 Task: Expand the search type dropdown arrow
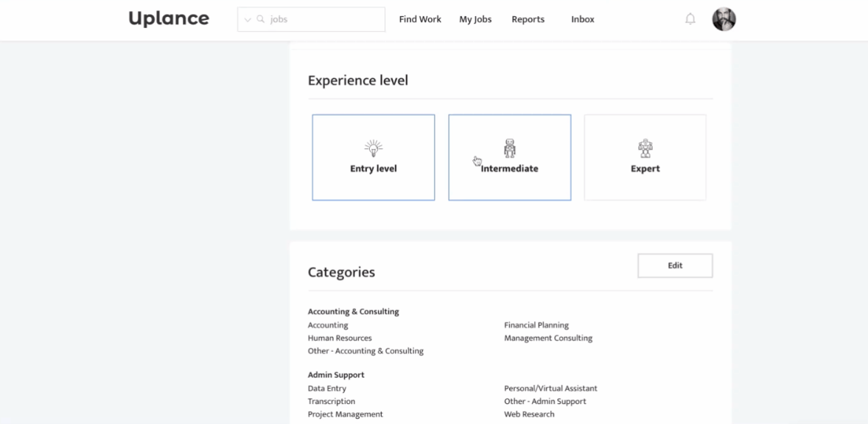pos(248,20)
